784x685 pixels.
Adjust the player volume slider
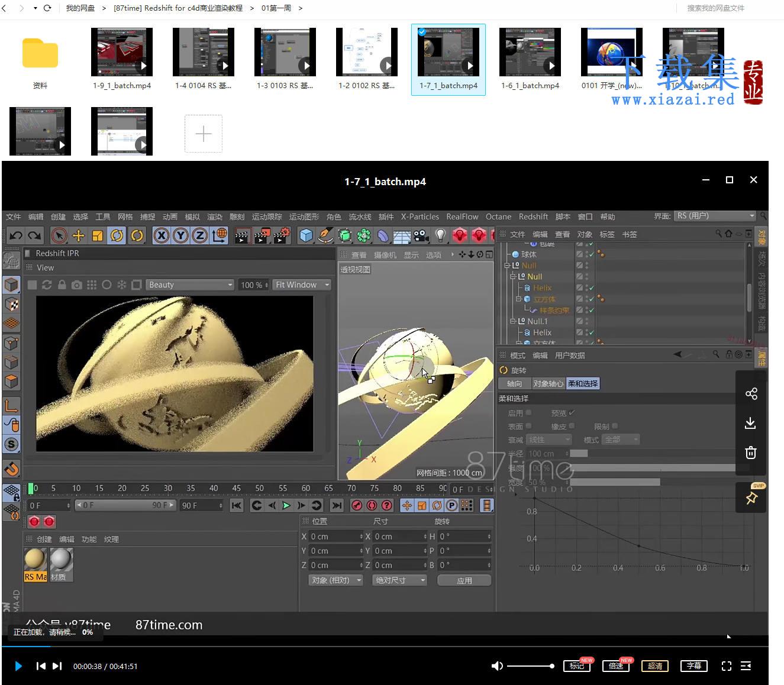coord(531,666)
